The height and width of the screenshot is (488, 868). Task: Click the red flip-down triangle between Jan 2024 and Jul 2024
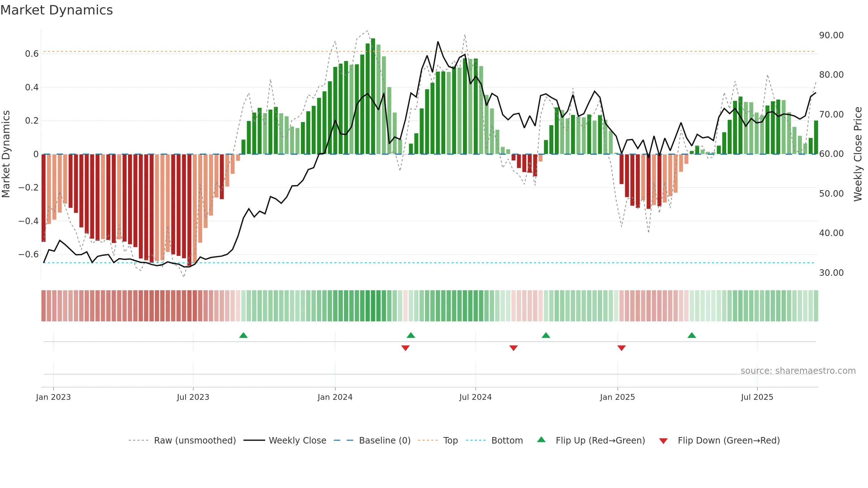405,348
